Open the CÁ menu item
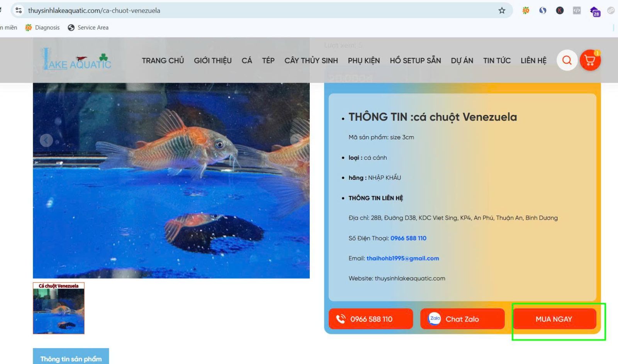The image size is (618, 364). (247, 61)
